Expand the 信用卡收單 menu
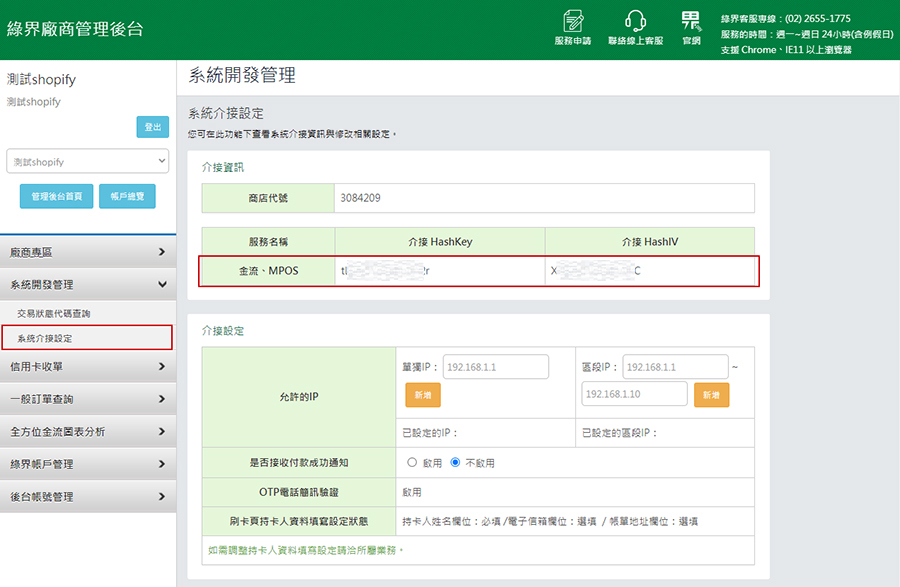Image resolution: width=900 pixels, height=587 pixels. coord(88,367)
